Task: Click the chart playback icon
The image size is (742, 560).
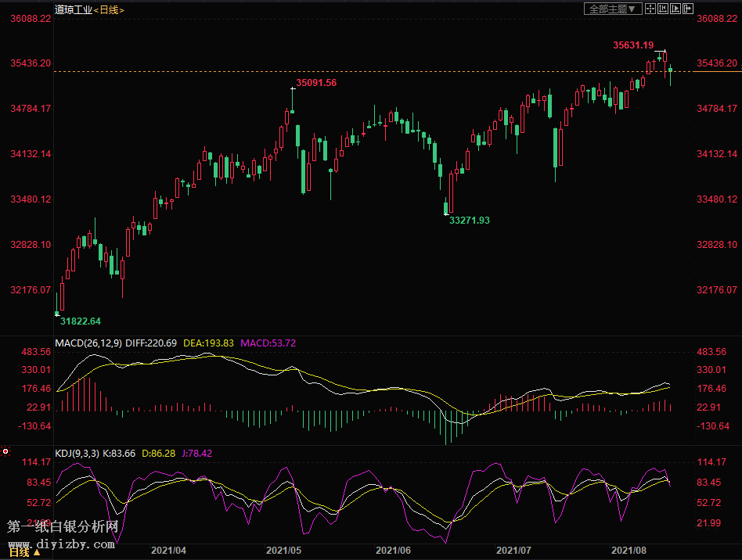Action: pos(675,9)
